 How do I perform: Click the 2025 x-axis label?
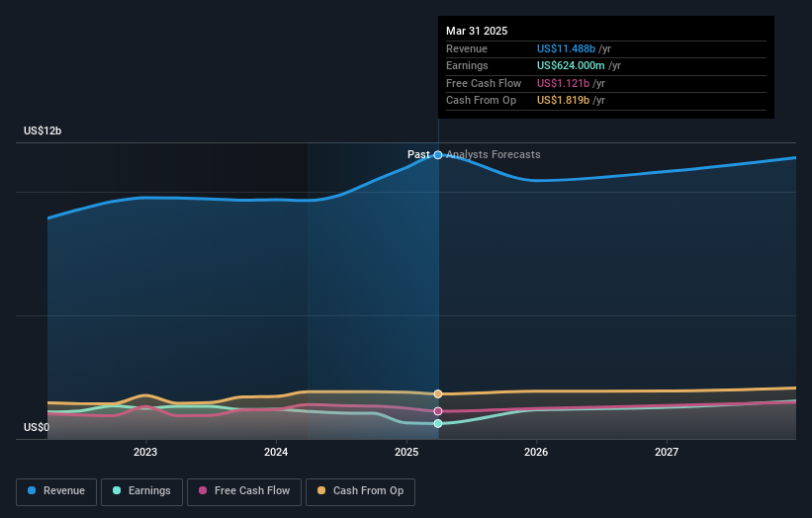(406, 452)
